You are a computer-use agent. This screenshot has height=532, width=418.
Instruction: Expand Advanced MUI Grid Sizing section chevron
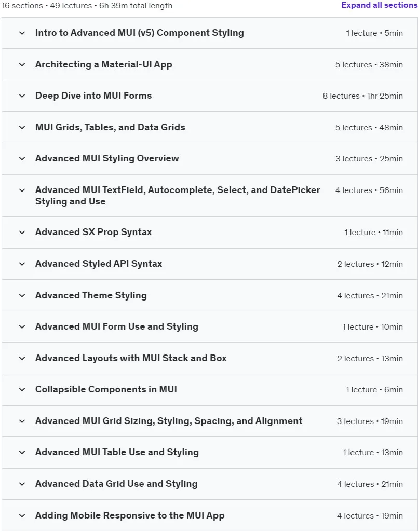pos(22,421)
